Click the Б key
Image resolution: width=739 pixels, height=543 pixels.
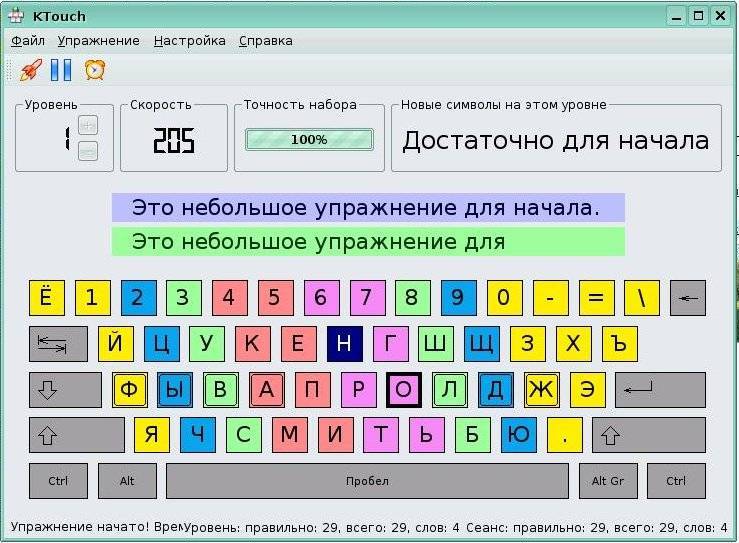point(473,435)
